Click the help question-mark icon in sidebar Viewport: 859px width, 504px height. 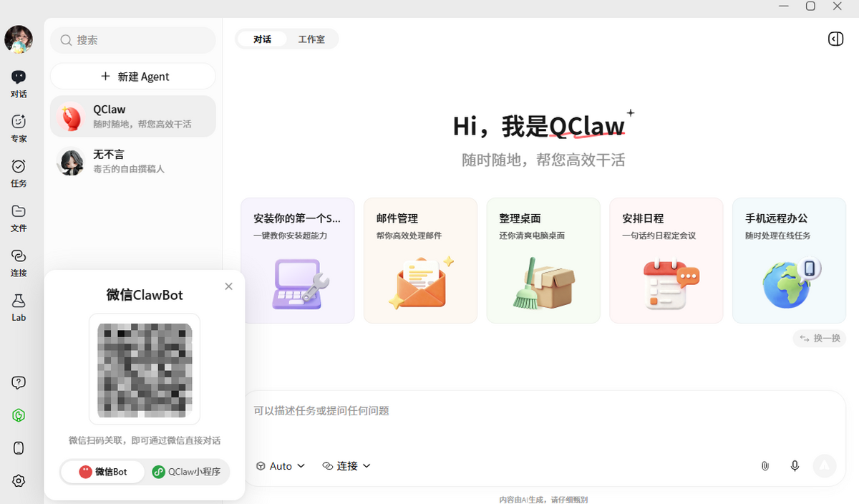tap(19, 383)
